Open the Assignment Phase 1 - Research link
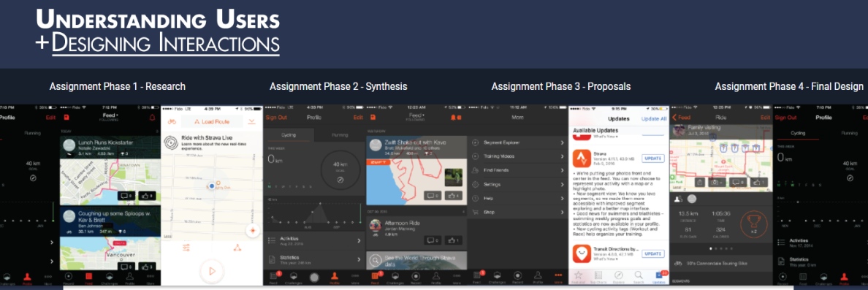 pos(118,86)
